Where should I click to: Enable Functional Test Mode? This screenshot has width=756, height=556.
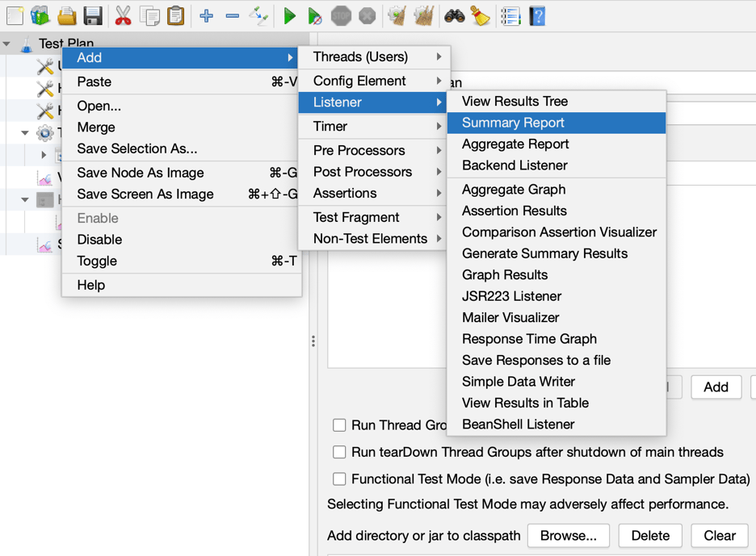pos(339,479)
